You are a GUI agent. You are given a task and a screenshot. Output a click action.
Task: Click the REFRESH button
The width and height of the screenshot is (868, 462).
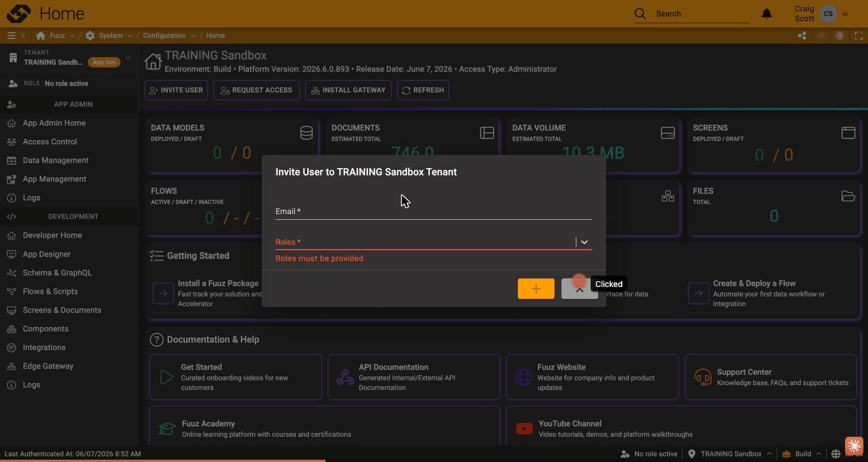tap(423, 90)
